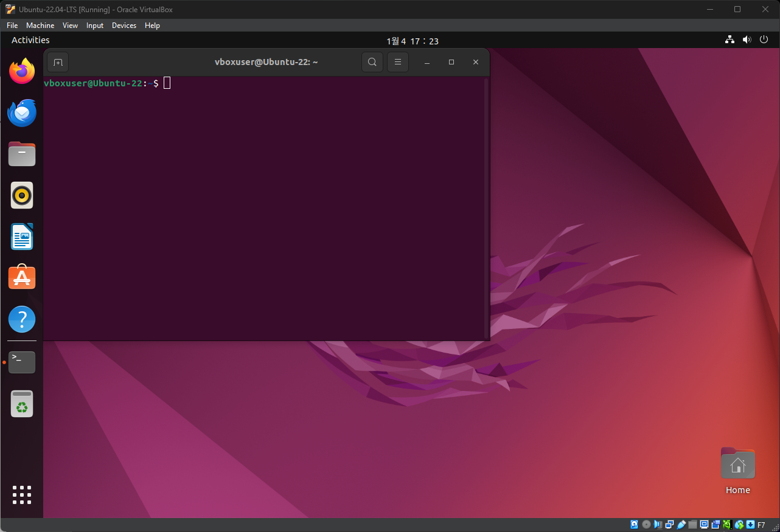This screenshot has width=780, height=532.
Task: Maximize the Terminal window
Action: 451,62
